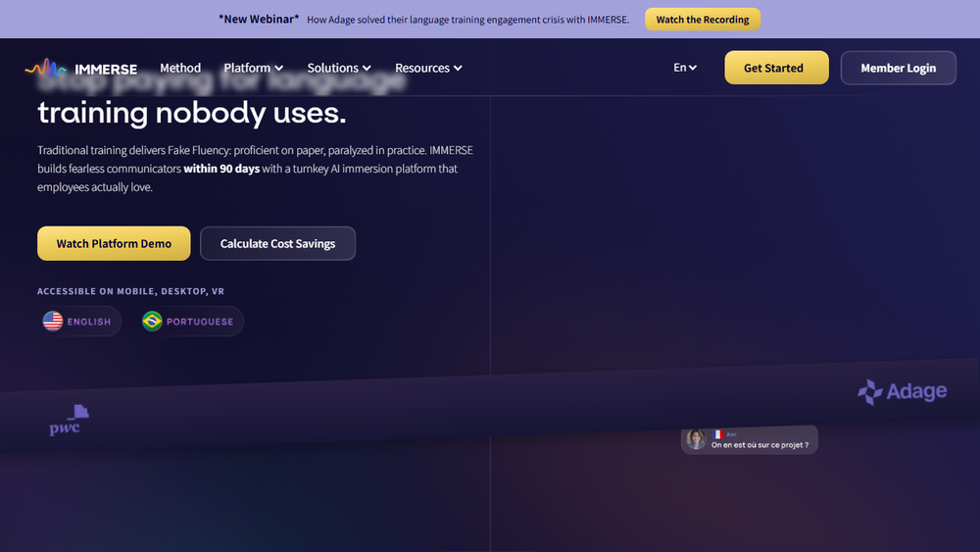Click the avatar in chat bubble
980x552 pixels.
click(696, 439)
